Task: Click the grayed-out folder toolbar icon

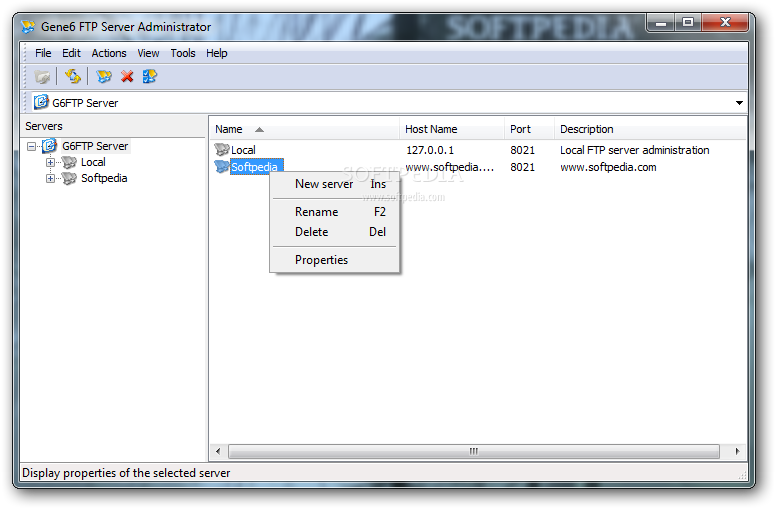Action: pyautogui.click(x=42, y=77)
